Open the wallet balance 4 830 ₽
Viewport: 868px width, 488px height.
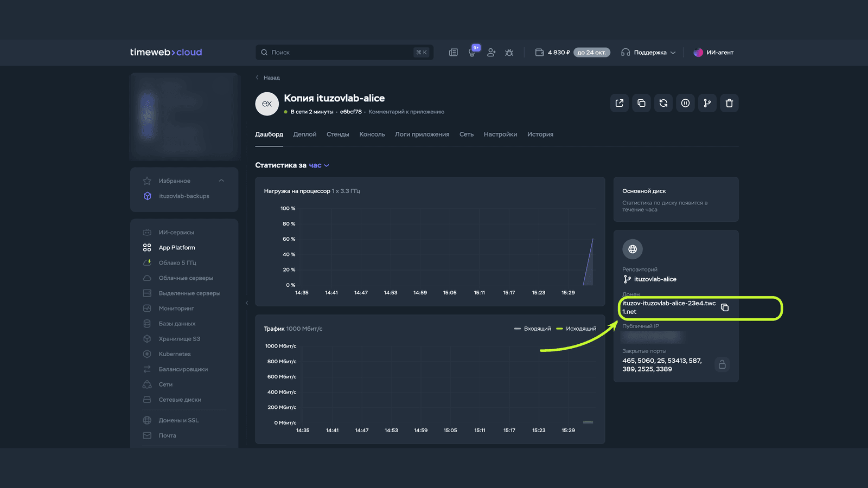pyautogui.click(x=553, y=53)
